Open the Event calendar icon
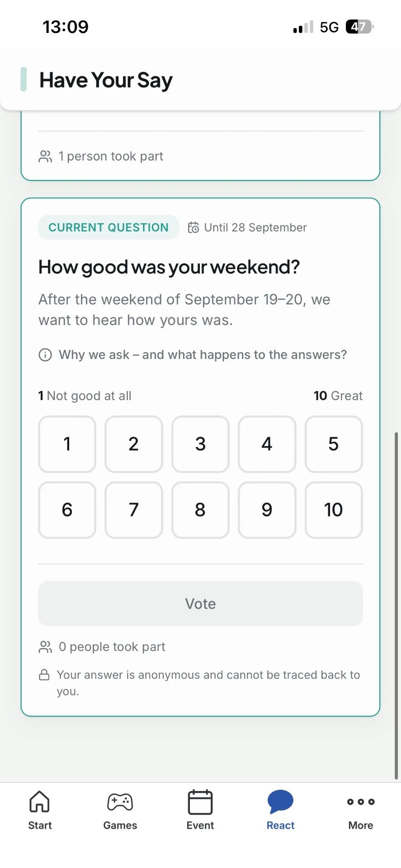The image size is (401, 868). (x=200, y=802)
